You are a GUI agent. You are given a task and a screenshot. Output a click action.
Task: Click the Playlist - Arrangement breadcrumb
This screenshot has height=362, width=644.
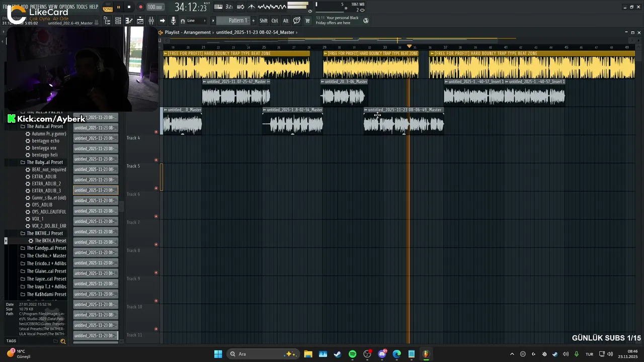pos(188,32)
